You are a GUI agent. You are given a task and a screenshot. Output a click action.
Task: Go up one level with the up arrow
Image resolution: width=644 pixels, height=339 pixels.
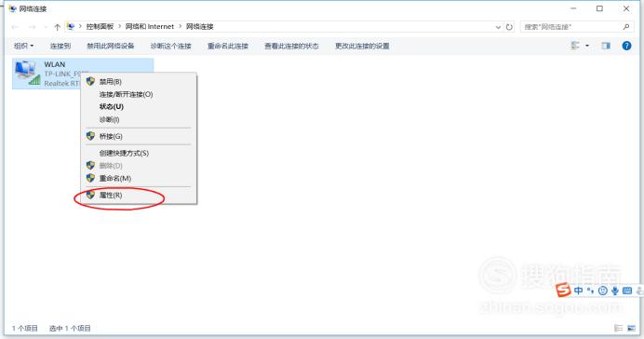click(57, 27)
